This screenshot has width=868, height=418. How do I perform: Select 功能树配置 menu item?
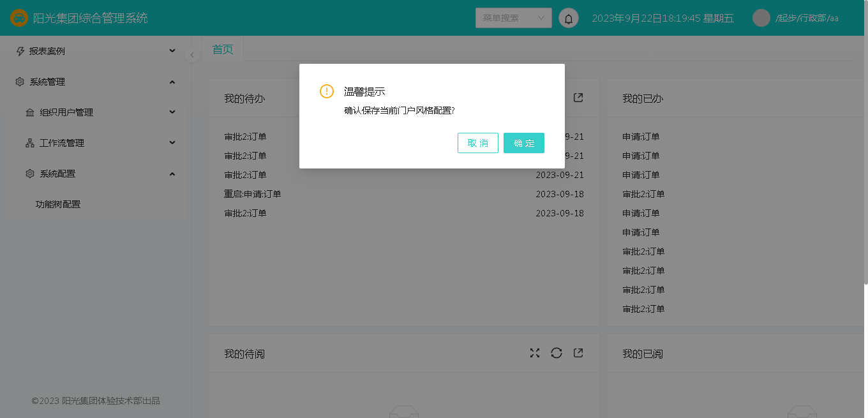click(58, 204)
